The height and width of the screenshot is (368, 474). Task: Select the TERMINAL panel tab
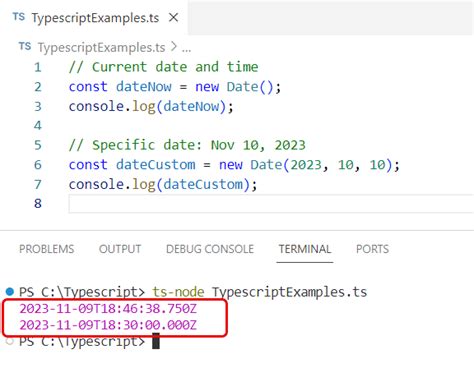305,249
